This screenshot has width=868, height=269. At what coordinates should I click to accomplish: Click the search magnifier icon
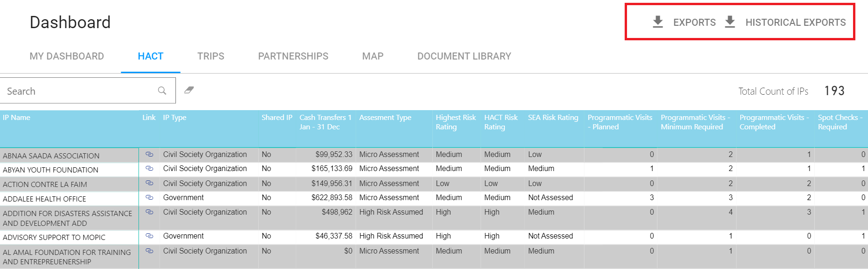pos(162,90)
